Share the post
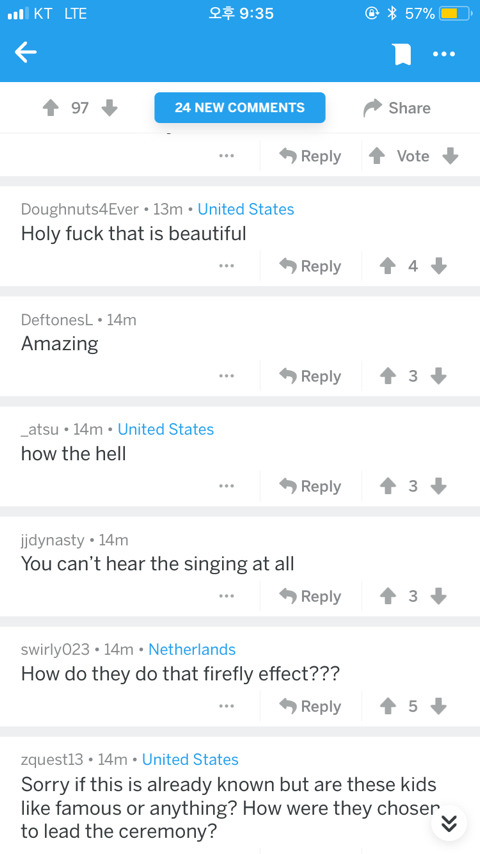This screenshot has height=854, width=480. 397,108
